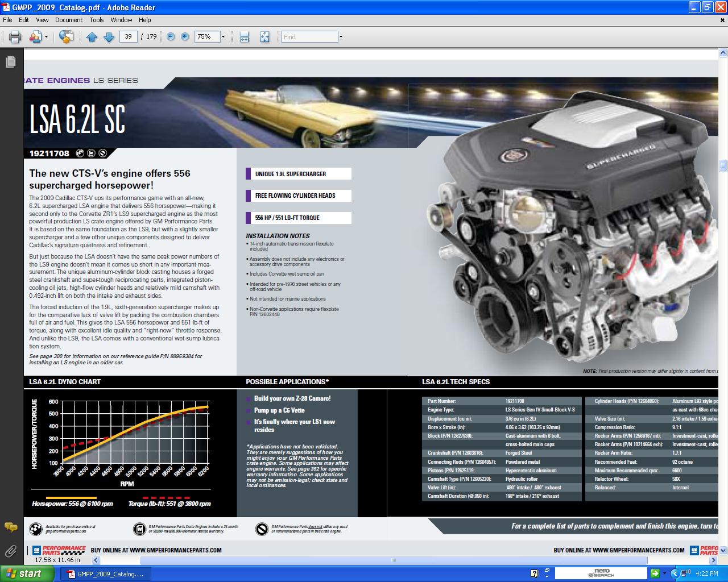The height and width of the screenshot is (582, 728).
Task: Open the Attachments paperclip panel icon
Action: tap(11, 551)
